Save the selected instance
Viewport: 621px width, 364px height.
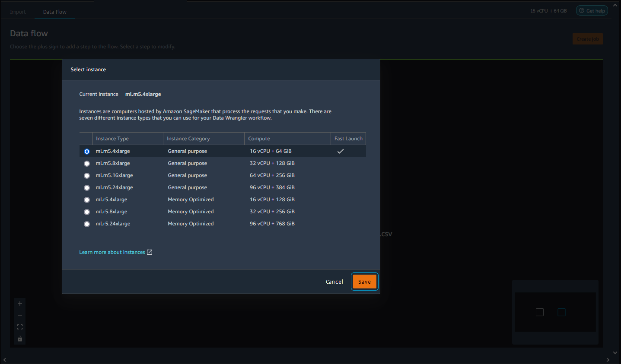(364, 281)
